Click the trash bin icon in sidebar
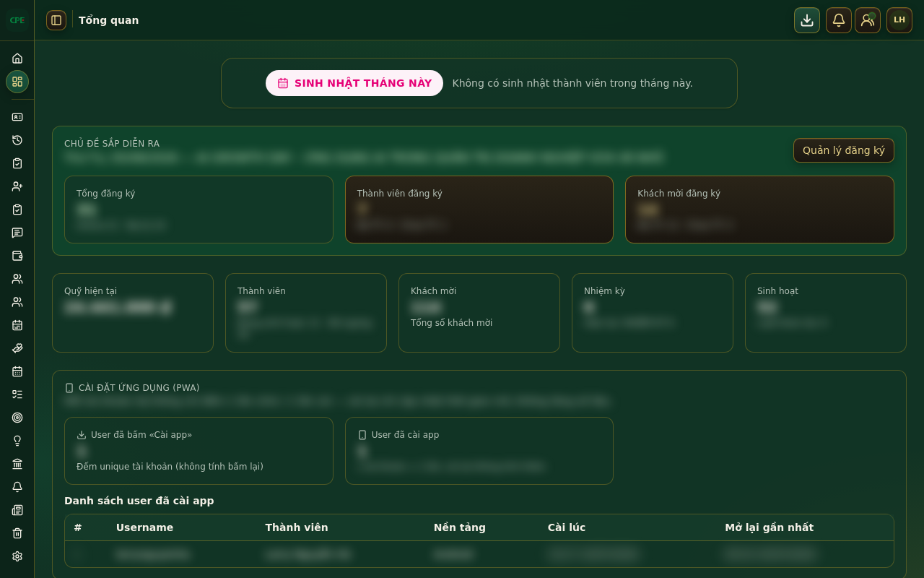This screenshot has width=924, height=578. click(x=17, y=533)
